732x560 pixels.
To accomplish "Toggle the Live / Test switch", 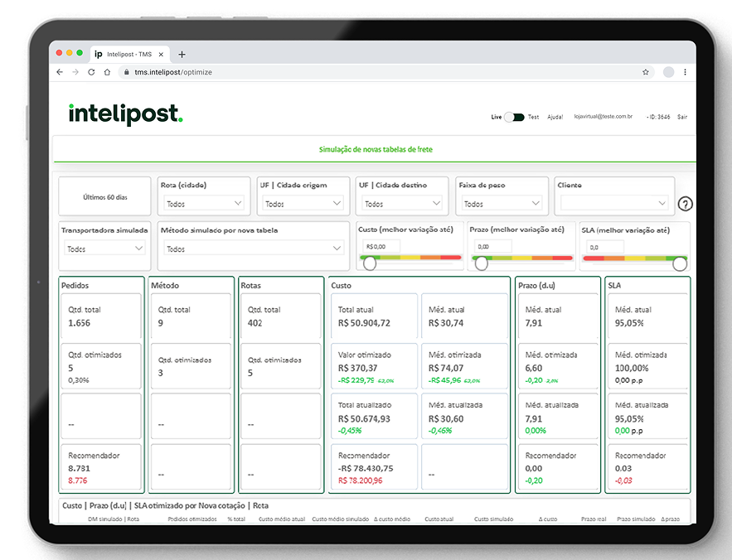I will (x=515, y=117).
